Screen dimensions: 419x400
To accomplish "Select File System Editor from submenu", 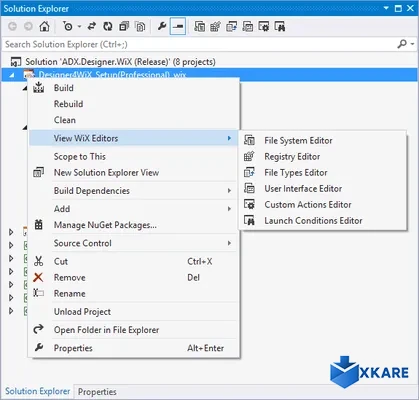I will 298,141.
